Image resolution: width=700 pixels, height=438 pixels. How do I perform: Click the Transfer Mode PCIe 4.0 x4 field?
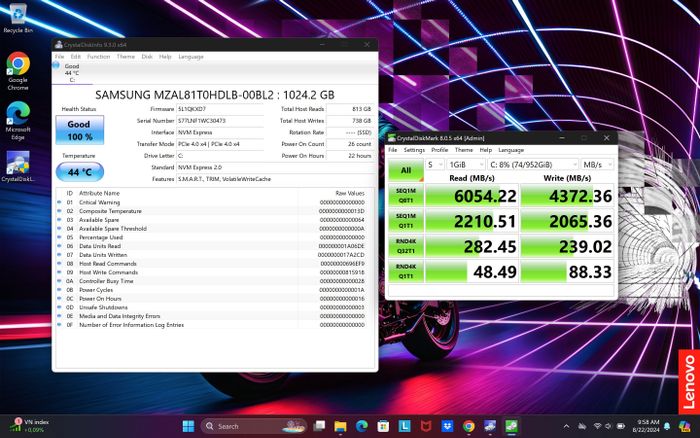click(x=220, y=144)
